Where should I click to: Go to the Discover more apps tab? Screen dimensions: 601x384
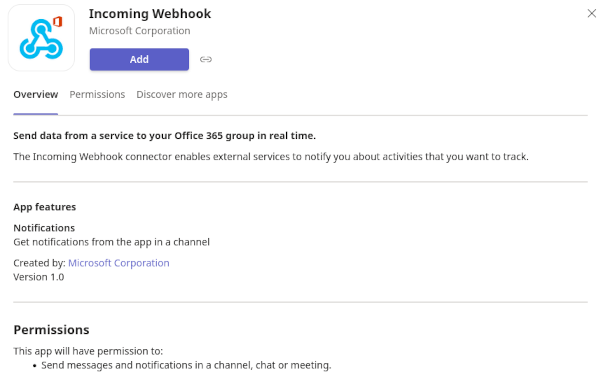click(182, 95)
